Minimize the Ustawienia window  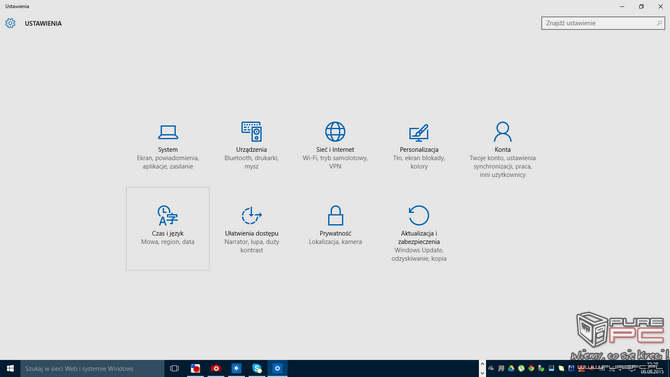[x=622, y=6]
